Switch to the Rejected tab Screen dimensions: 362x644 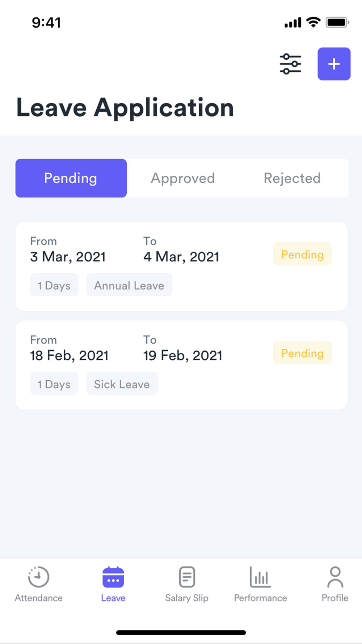[292, 178]
